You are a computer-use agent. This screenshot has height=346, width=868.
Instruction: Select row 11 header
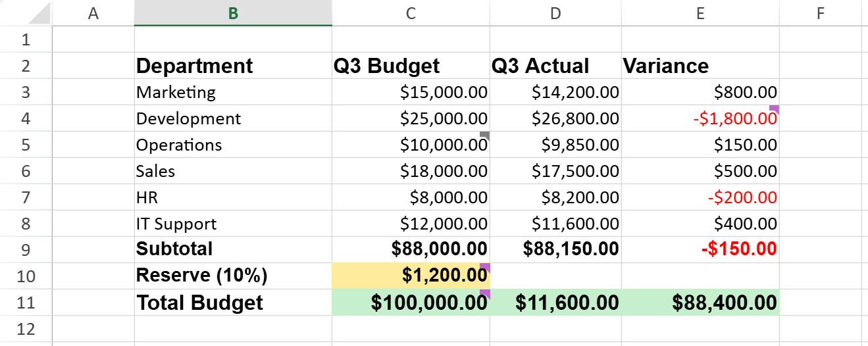pyautogui.click(x=26, y=303)
